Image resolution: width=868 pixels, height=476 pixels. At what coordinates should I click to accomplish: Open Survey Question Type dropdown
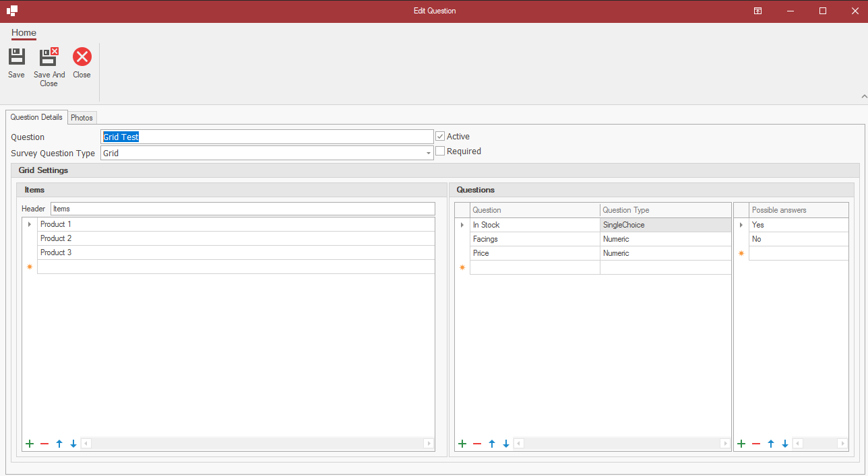[428, 154]
